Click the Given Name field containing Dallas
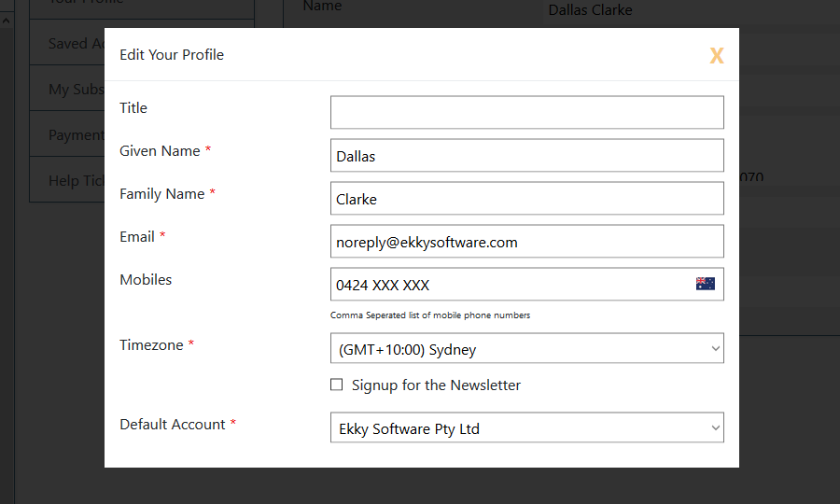The height and width of the screenshot is (504, 840). coord(527,155)
